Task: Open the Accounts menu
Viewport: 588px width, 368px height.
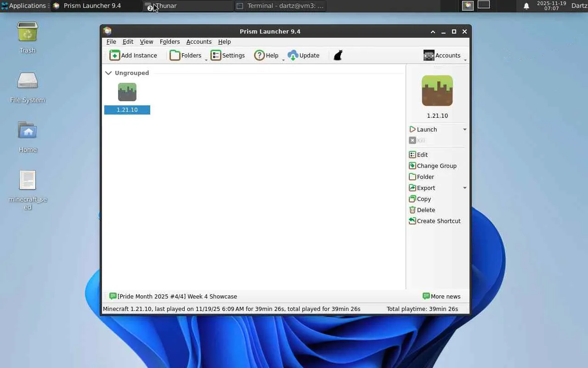Action: (x=199, y=42)
